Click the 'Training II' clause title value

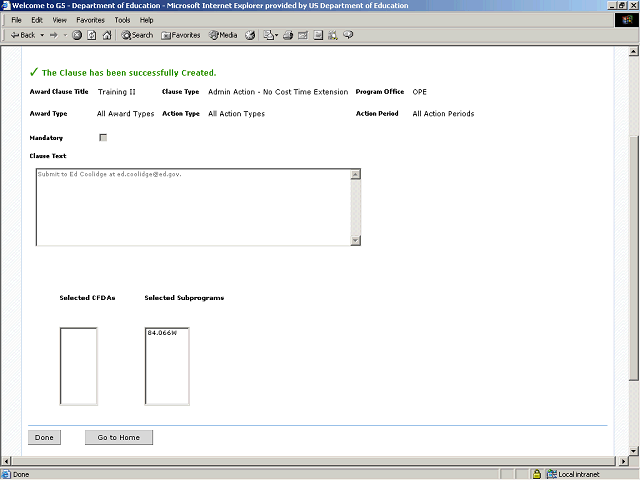[117, 92]
